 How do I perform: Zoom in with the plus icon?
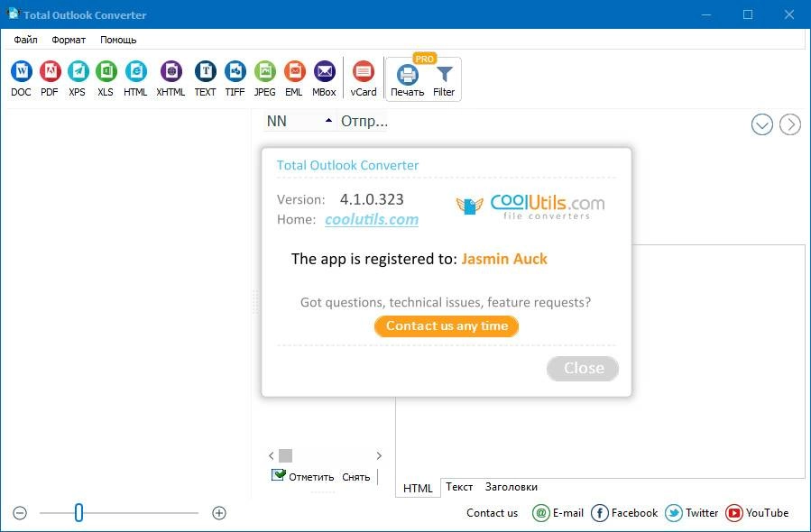(219, 513)
